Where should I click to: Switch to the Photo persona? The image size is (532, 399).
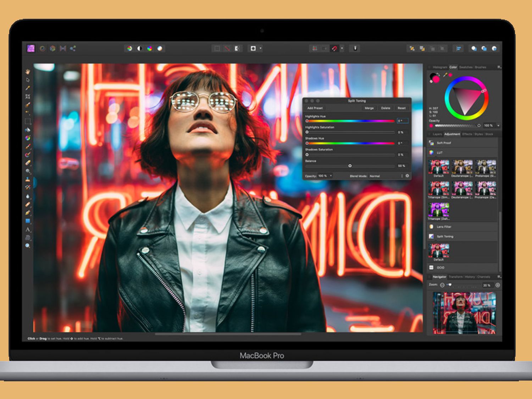pos(31,48)
